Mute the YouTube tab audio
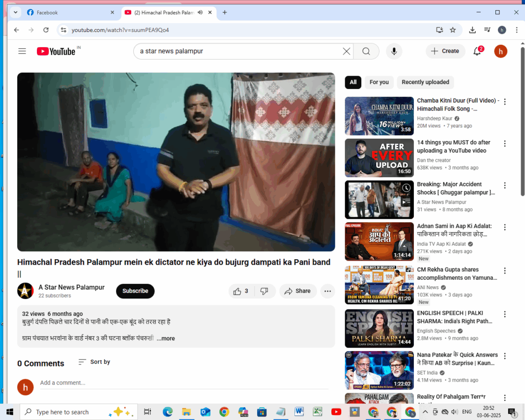 pos(200,12)
